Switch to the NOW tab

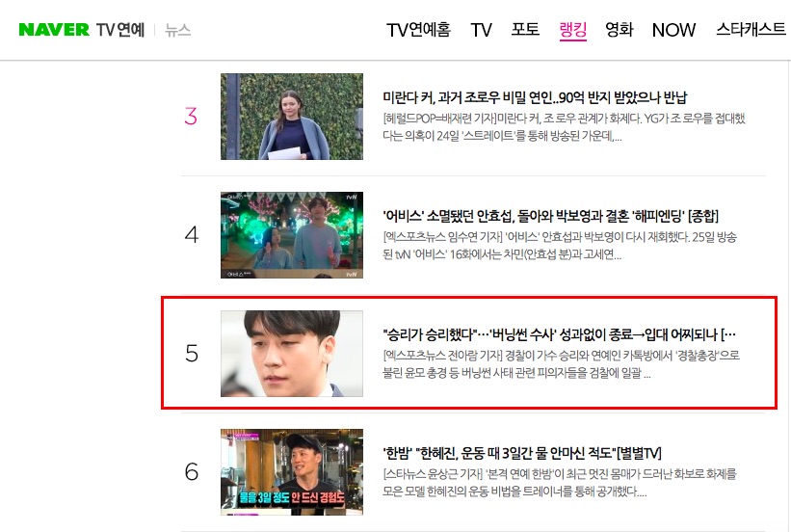click(673, 30)
